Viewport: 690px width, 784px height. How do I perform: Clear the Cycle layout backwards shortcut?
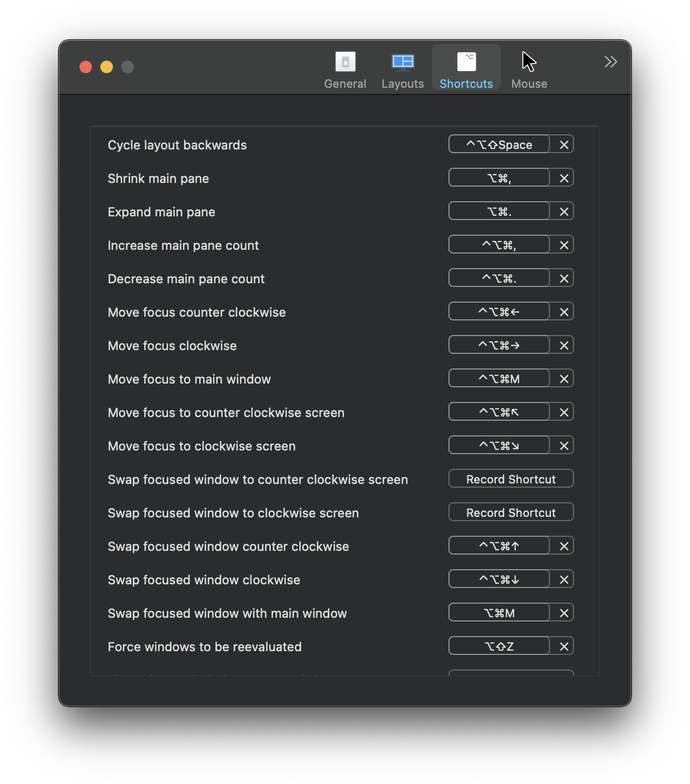[563, 145]
